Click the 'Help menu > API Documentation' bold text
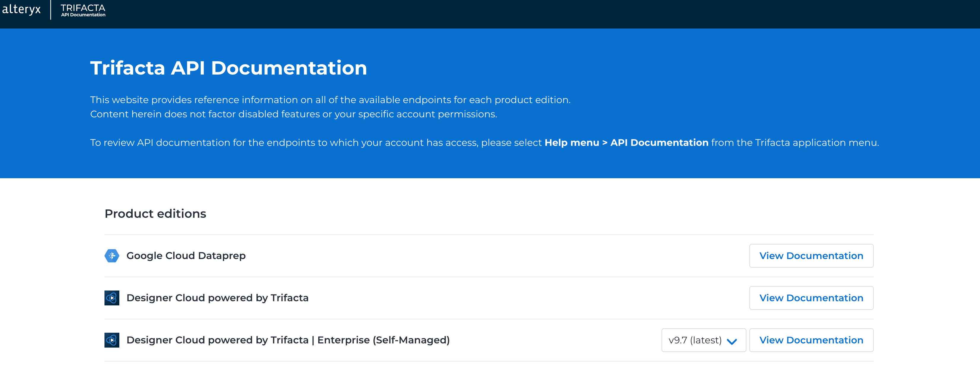 626,142
